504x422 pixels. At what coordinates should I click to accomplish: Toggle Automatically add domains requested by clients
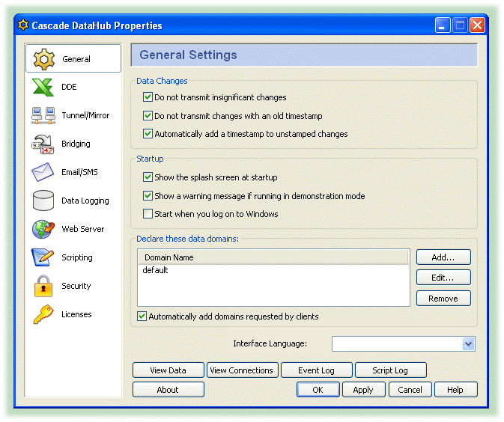[142, 316]
